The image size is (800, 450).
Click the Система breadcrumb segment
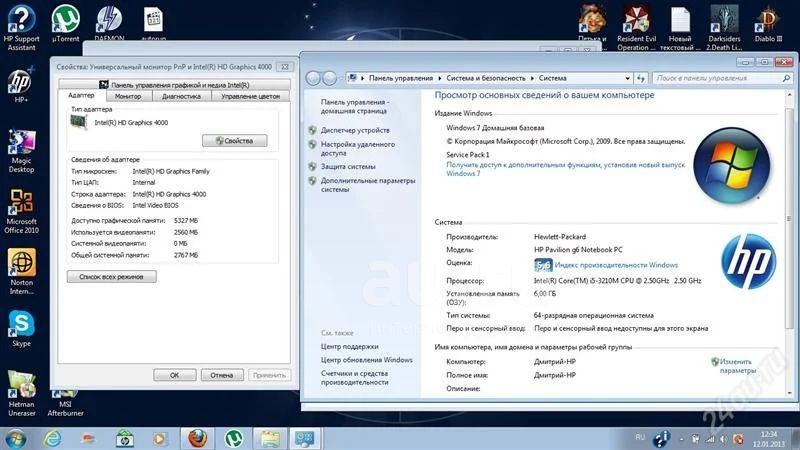553,78
